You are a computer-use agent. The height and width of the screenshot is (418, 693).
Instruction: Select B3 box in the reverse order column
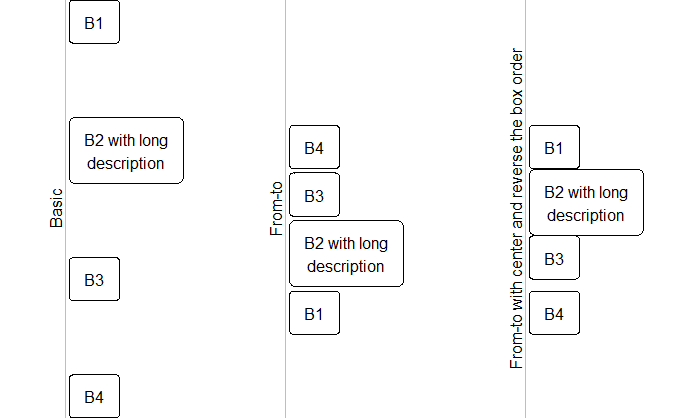(554, 258)
